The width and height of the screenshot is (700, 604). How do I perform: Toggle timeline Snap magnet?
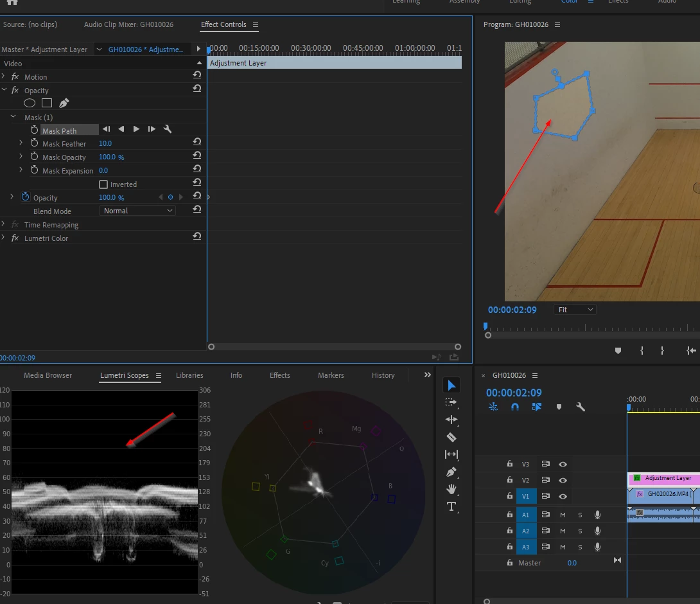click(515, 407)
